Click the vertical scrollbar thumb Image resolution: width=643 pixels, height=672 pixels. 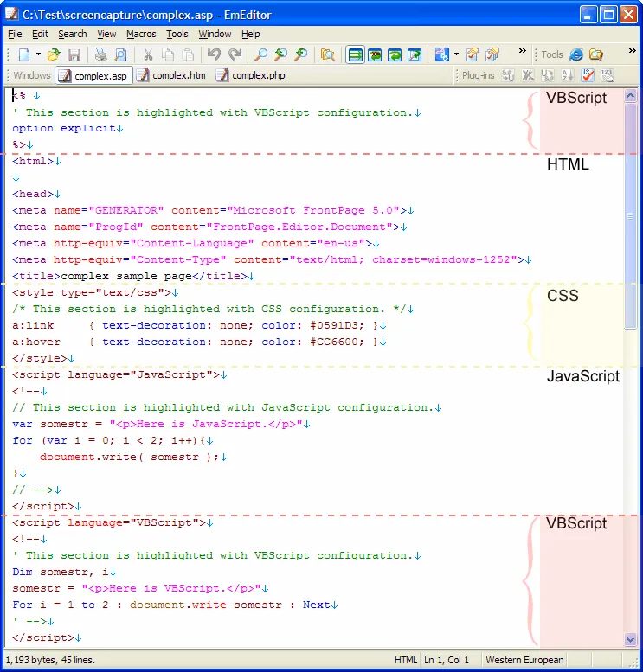(x=630, y=215)
